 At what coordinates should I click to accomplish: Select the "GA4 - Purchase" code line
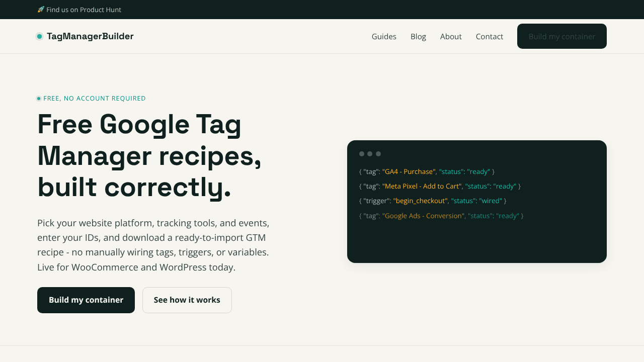click(x=427, y=171)
